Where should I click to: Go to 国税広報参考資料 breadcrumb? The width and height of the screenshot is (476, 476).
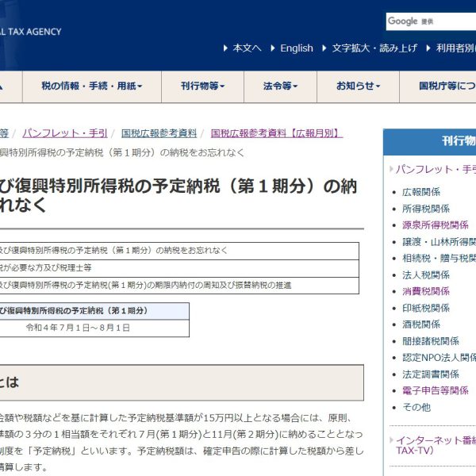[159, 133]
